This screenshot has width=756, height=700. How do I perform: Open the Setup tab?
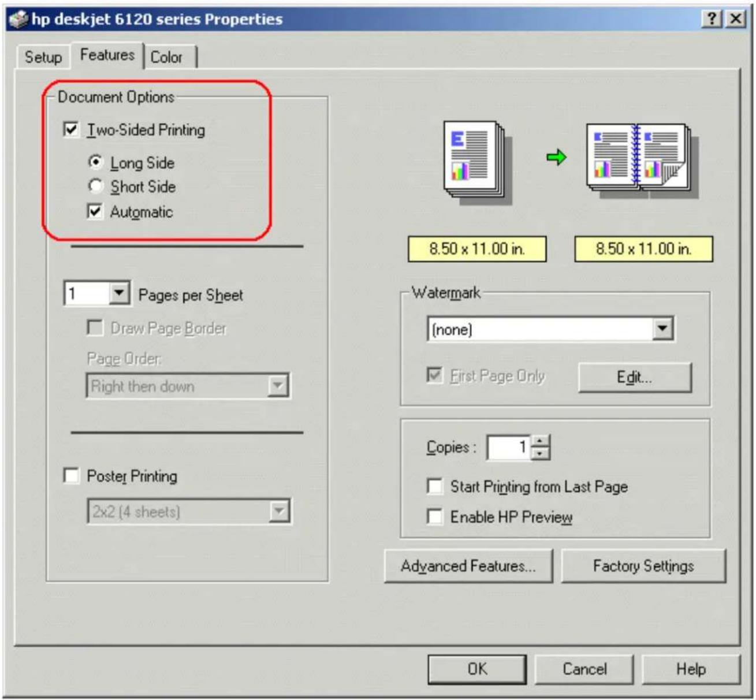(43, 57)
